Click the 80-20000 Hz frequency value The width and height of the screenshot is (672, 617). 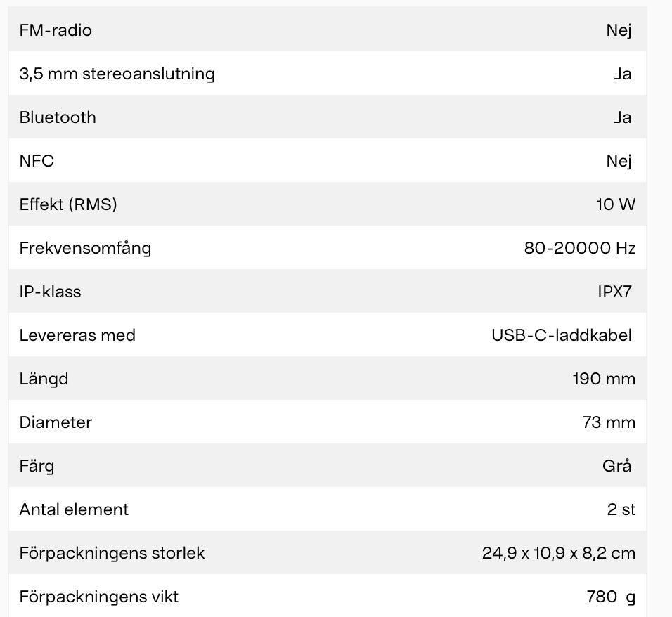[579, 248]
